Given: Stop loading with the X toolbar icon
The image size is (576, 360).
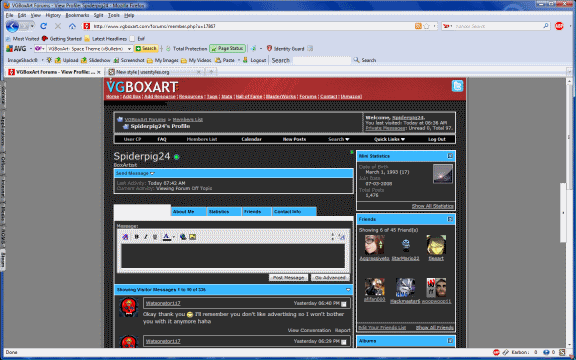Looking at the screenshot, I should pos(58,26).
